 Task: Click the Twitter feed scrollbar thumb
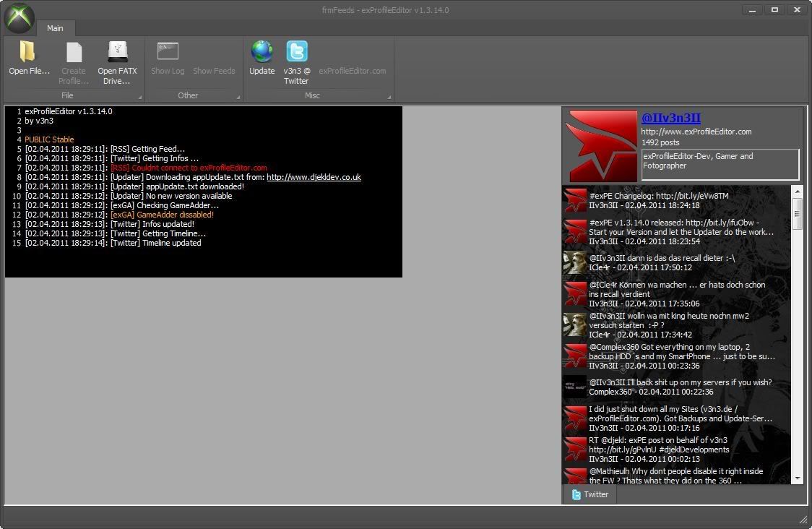[x=798, y=213]
